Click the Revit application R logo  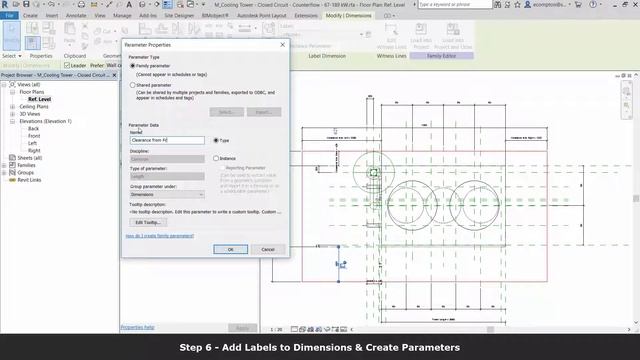pos(4,4)
